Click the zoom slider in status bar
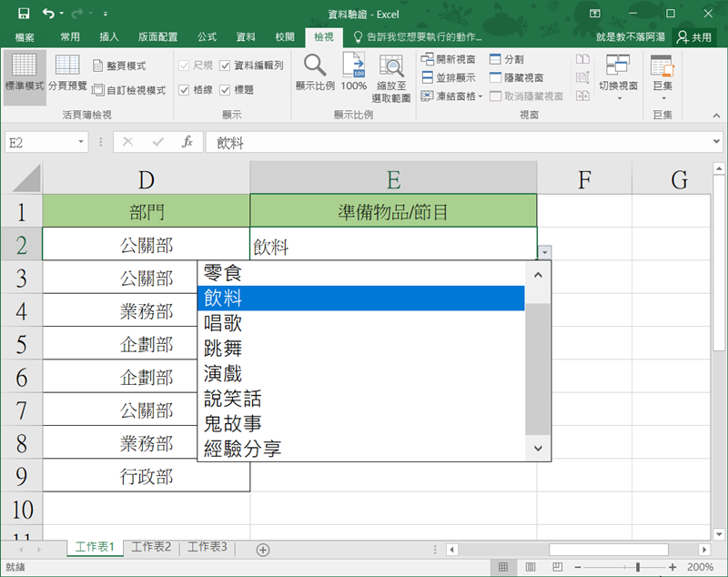Image resolution: width=728 pixels, height=577 pixels. coord(637,567)
